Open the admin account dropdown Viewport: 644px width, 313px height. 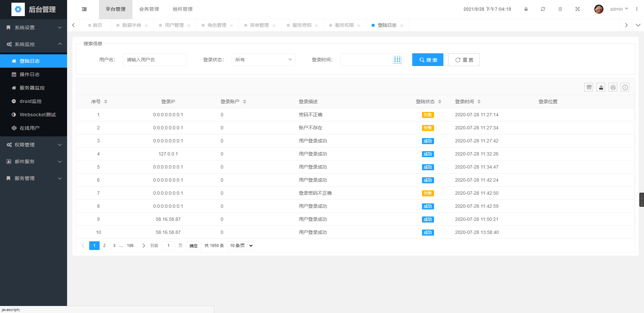click(x=619, y=9)
